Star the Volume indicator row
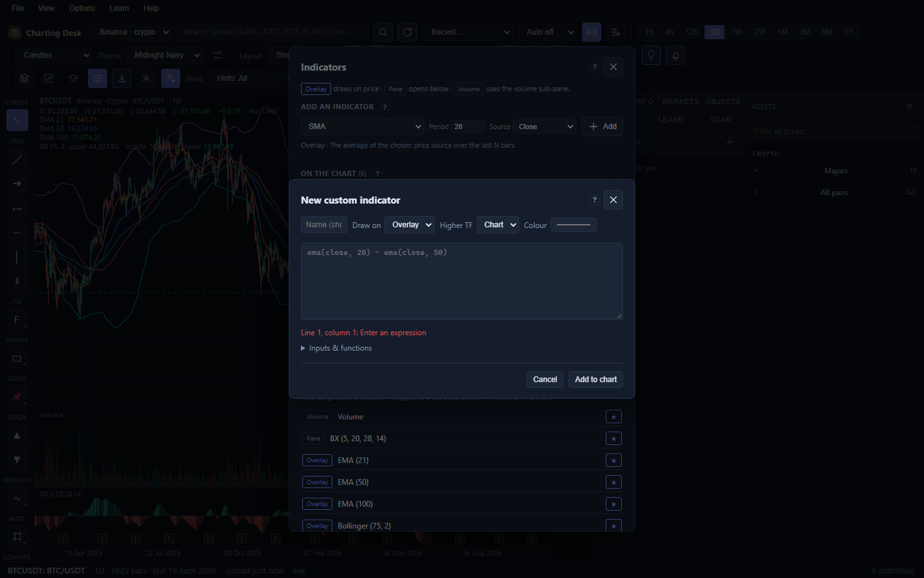Screen dimensions: 924x578 613,417
